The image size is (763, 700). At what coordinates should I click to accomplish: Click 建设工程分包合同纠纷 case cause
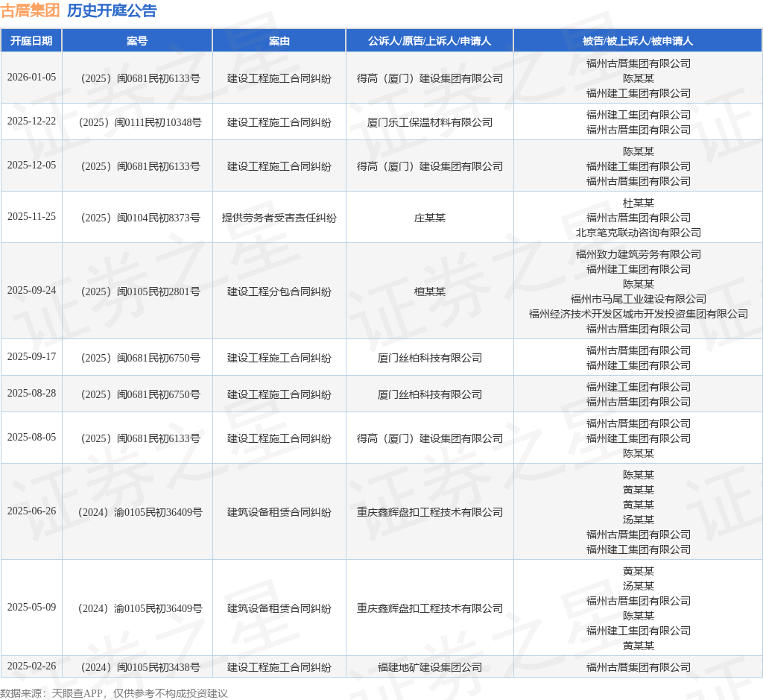pyautogui.click(x=279, y=291)
